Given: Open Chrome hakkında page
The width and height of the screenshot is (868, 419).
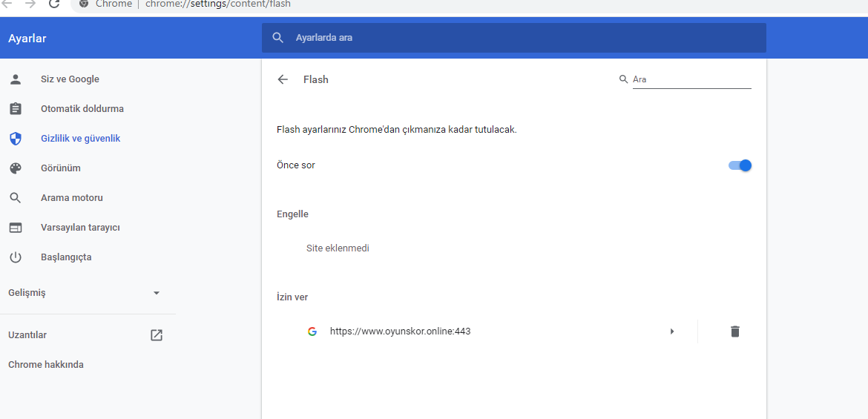Looking at the screenshot, I should [46, 365].
